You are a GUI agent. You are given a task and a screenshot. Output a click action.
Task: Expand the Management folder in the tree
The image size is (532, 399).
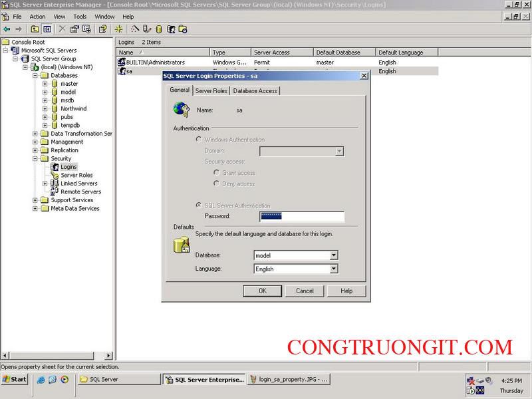[x=35, y=142]
